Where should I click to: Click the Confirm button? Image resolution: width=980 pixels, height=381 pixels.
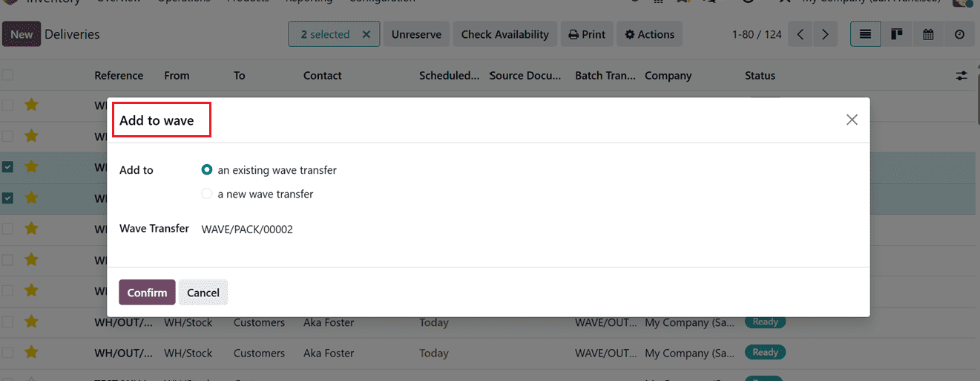(147, 293)
